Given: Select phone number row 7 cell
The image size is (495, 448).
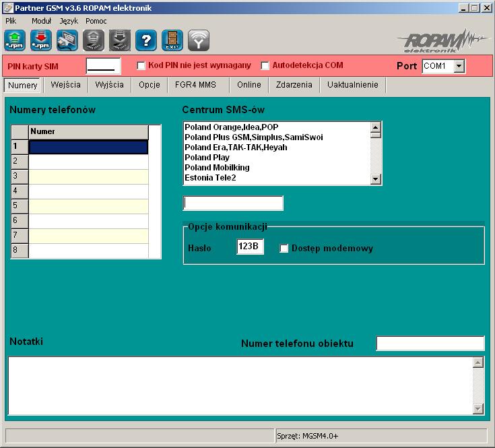Looking at the screenshot, I should [x=89, y=236].
